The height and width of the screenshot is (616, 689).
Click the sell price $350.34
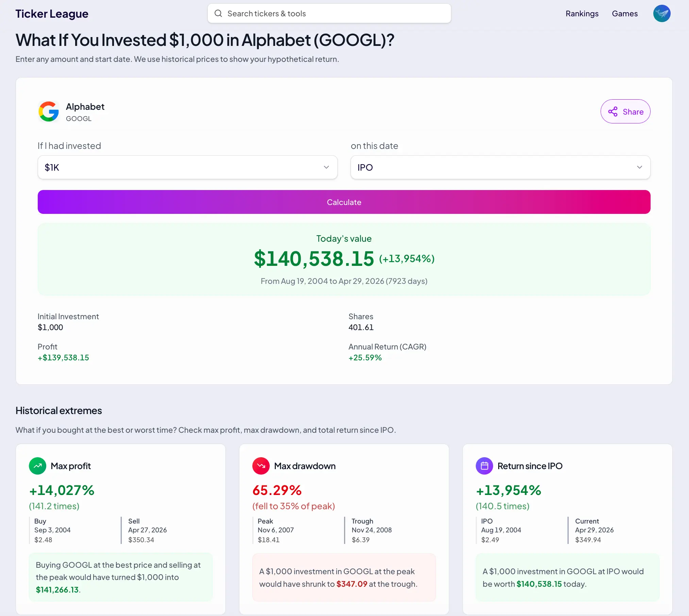[141, 540]
